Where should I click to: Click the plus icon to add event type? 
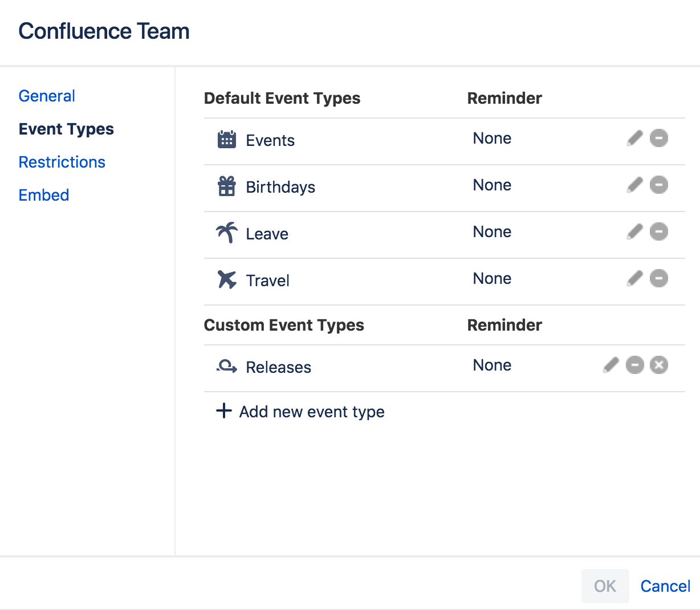pos(224,411)
